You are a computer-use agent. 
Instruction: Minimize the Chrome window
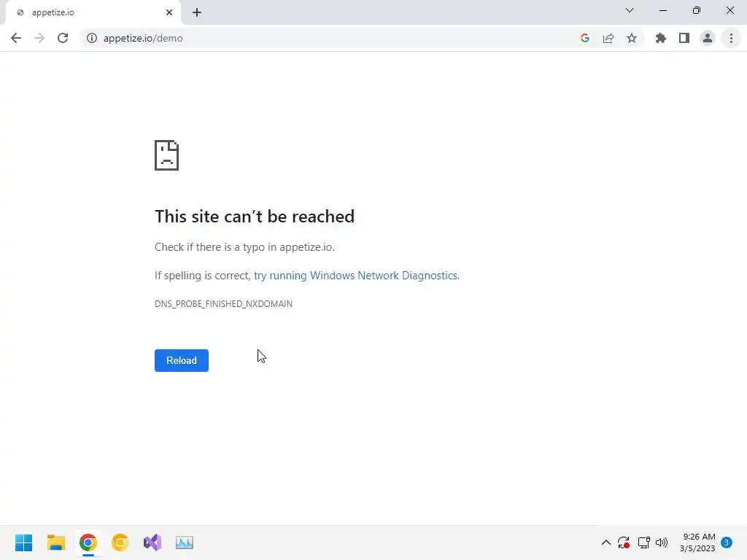pos(663,10)
